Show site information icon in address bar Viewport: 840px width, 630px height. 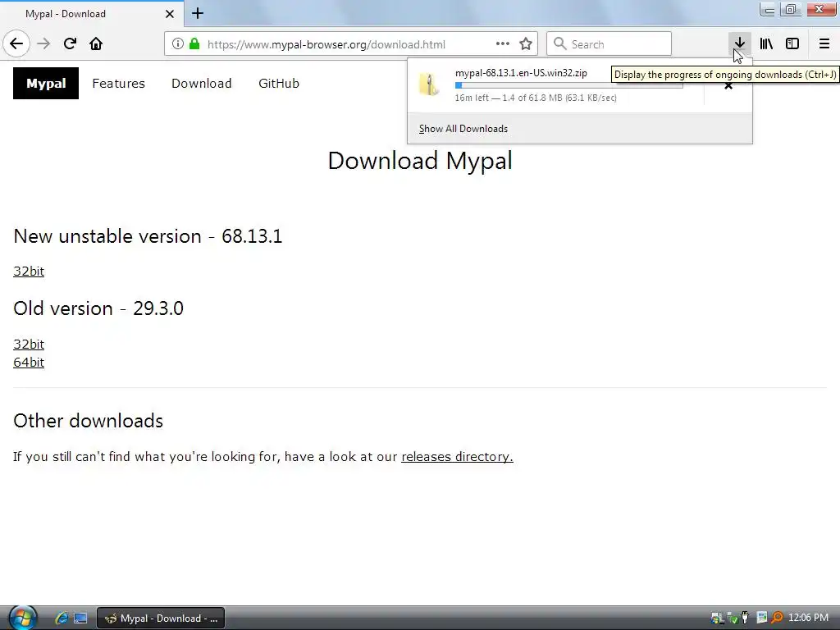[x=178, y=44]
